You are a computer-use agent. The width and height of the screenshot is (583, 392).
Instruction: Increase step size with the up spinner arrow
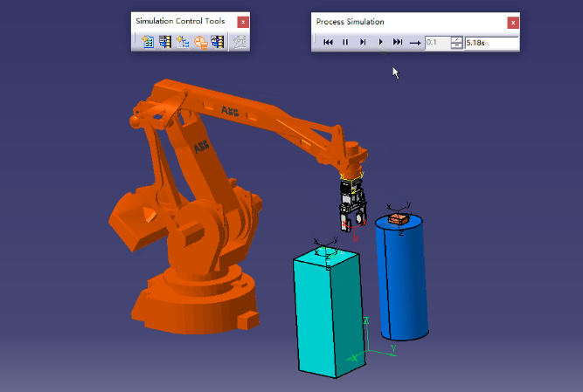[456, 38]
